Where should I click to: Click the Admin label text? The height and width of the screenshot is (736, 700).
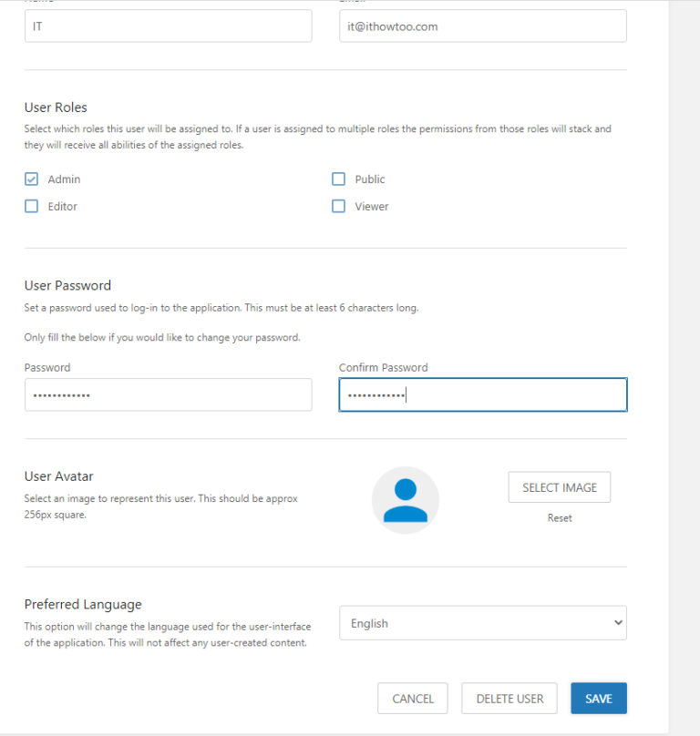[64, 179]
